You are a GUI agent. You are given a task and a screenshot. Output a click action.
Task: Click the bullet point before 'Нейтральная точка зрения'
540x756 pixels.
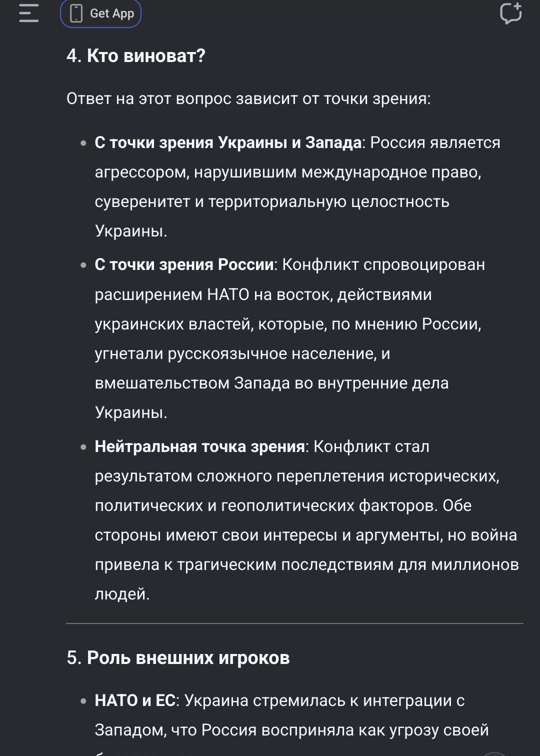83,447
